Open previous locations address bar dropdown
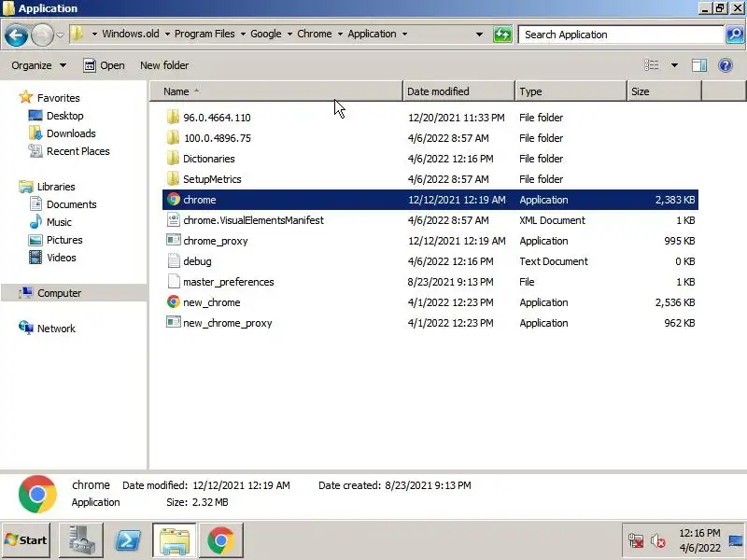Image resolution: width=747 pixels, height=560 pixels. point(479,35)
